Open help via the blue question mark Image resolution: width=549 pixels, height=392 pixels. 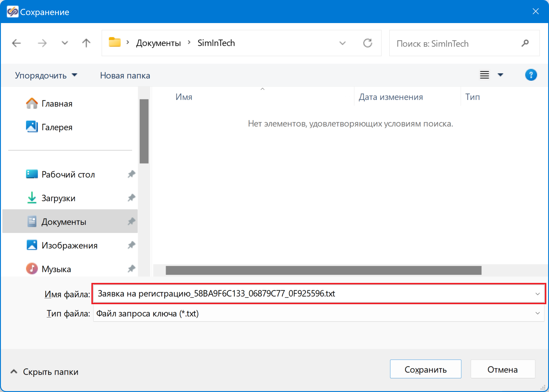531,75
